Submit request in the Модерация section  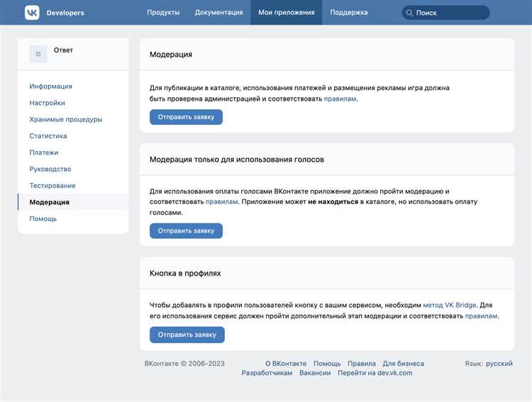(186, 117)
